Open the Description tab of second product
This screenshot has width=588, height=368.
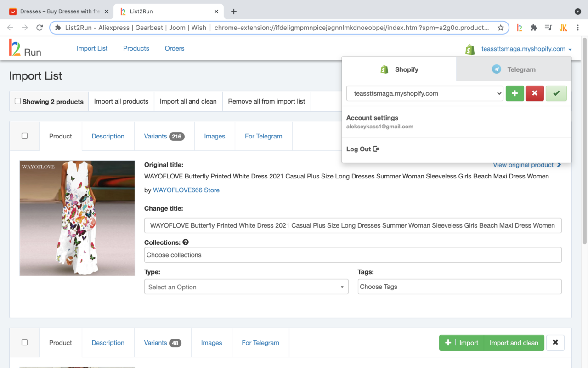pos(108,343)
